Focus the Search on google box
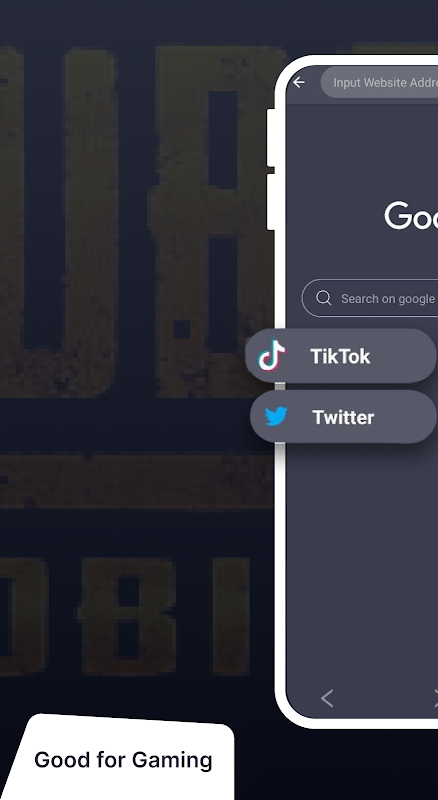This screenshot has width=438, height=800. click(x=370, y=298)
